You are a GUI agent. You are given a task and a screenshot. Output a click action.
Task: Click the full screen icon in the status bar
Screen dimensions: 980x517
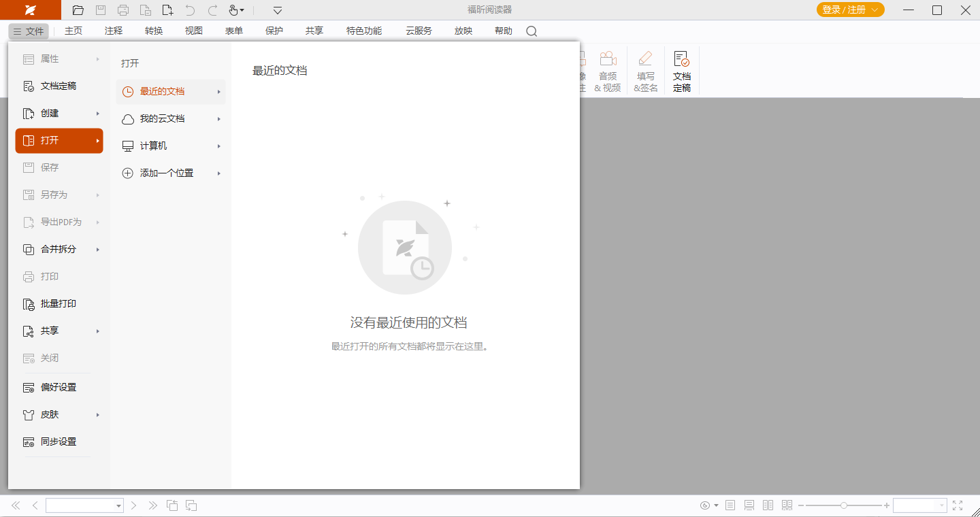click(x=958, y=505)
